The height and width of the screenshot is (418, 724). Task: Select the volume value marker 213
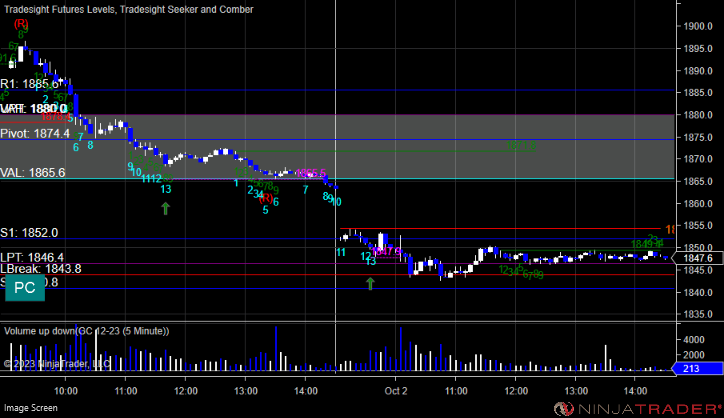click(698, 369)
